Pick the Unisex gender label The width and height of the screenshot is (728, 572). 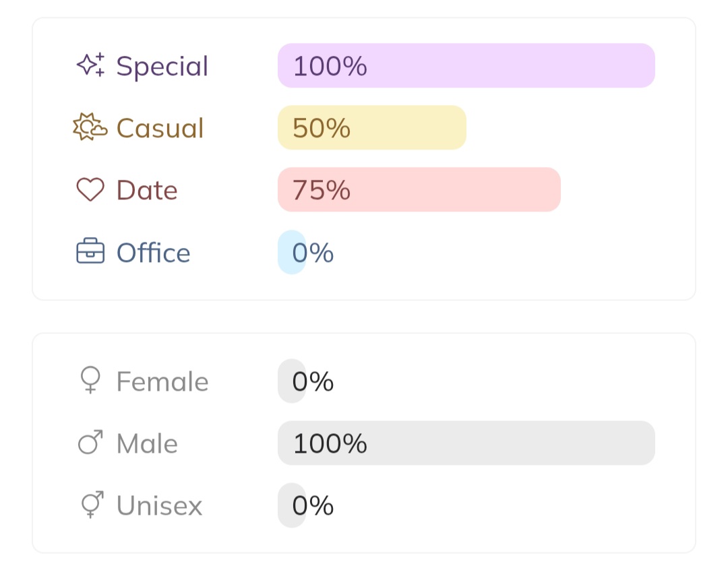pos(159,506)
